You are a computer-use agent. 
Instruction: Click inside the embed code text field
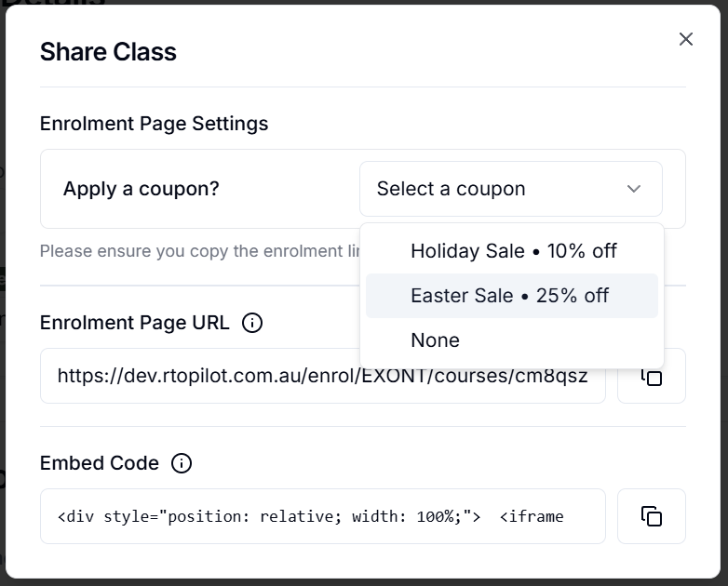323,516
